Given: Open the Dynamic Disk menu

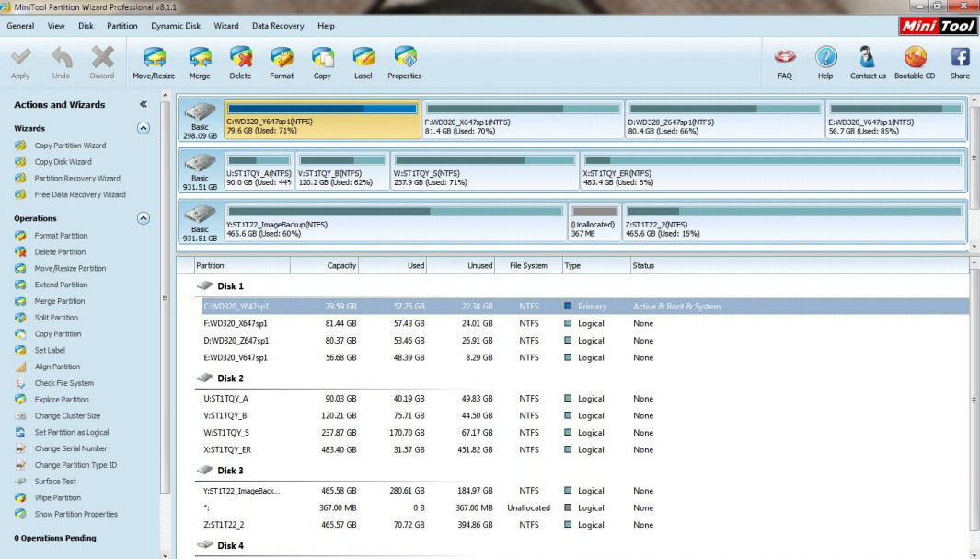Looking at the screenshot, I should (x=176, y=26).
